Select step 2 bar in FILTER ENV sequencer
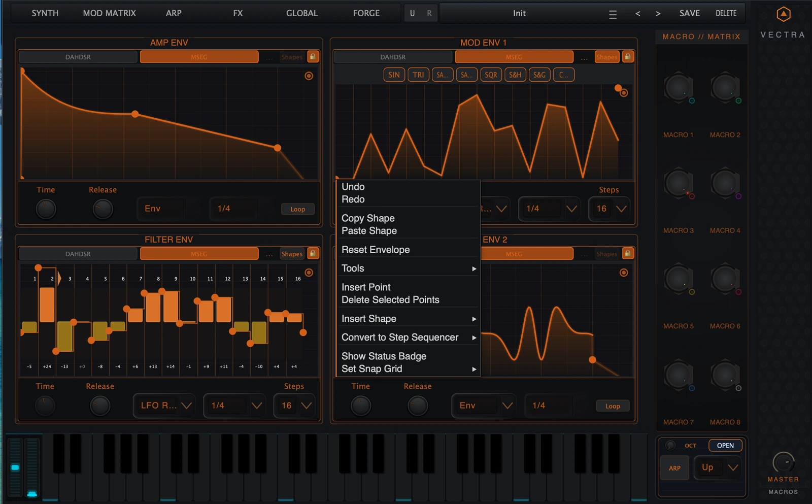The height and width of the screenshot is (504, 812). pos(47,305)
